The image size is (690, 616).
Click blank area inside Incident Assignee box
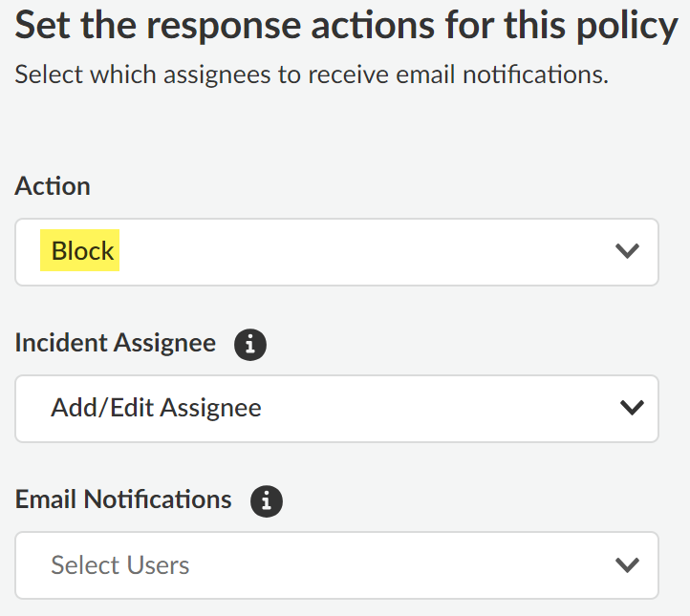[x=430, y=408]
